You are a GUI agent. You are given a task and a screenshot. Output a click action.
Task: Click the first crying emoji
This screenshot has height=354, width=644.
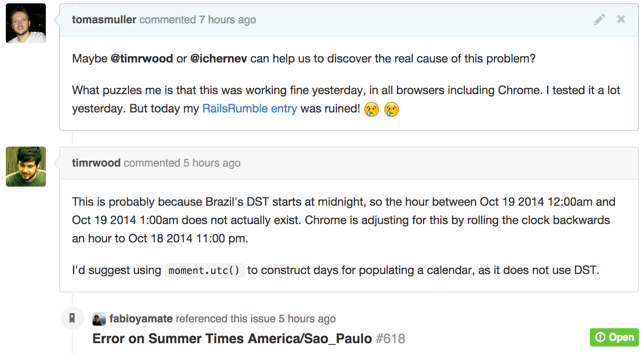coord(372,109)
